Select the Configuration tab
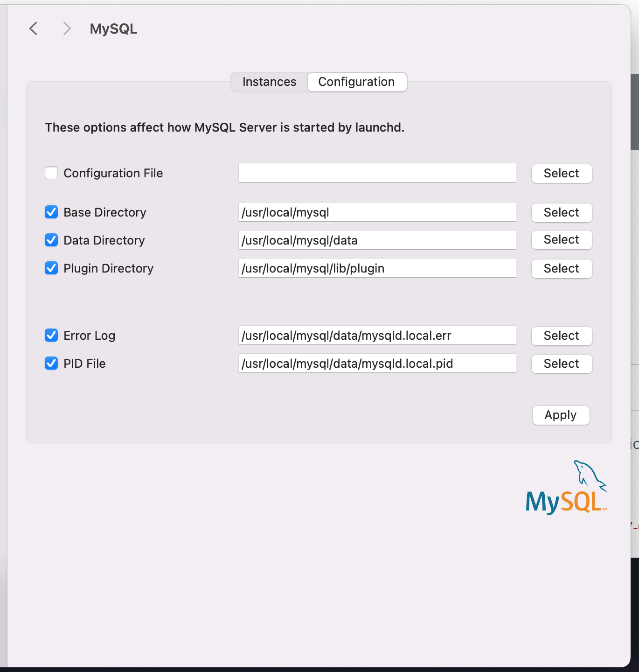Image resolution: width=639 pixels, height=672 pixels. pos(357,82)
